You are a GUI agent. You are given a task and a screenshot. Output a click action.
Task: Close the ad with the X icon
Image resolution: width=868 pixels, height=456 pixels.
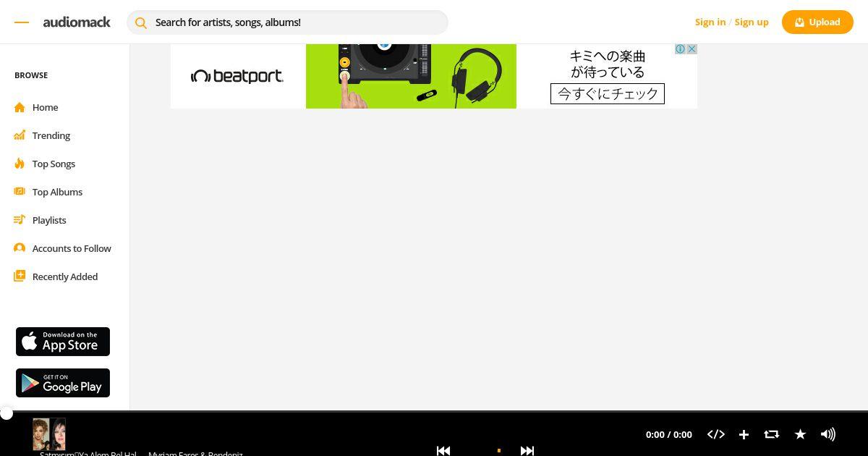click(x=692, y=49)
